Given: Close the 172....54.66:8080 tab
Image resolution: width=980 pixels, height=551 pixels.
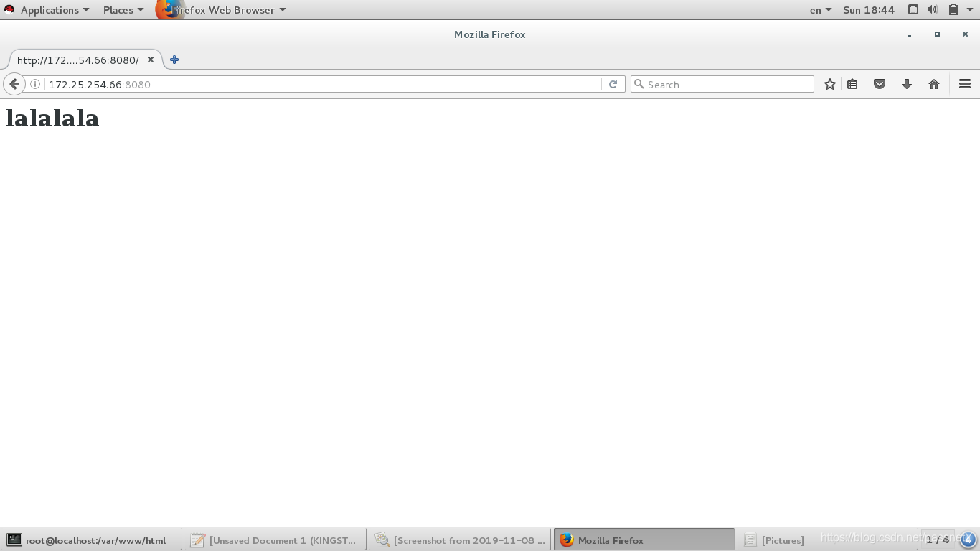Looking at the screenshot, I should [x=151, y=60].
